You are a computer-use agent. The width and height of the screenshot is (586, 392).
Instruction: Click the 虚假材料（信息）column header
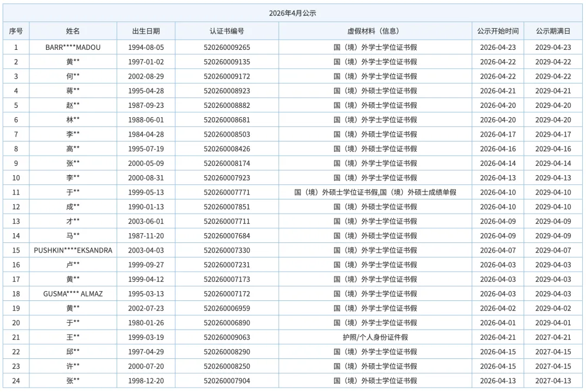(x=375, y=31)
